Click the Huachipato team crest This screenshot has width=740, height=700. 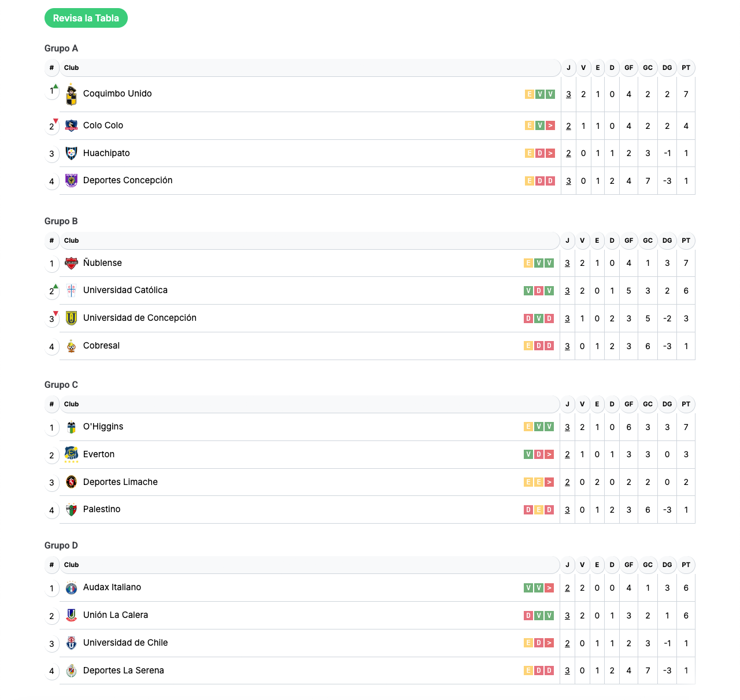(x=71, y=153)
